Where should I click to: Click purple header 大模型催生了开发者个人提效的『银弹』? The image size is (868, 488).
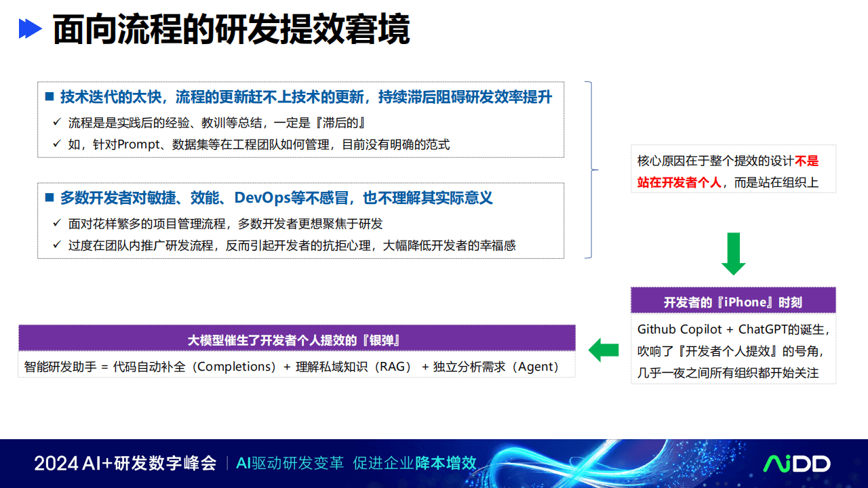297,339
